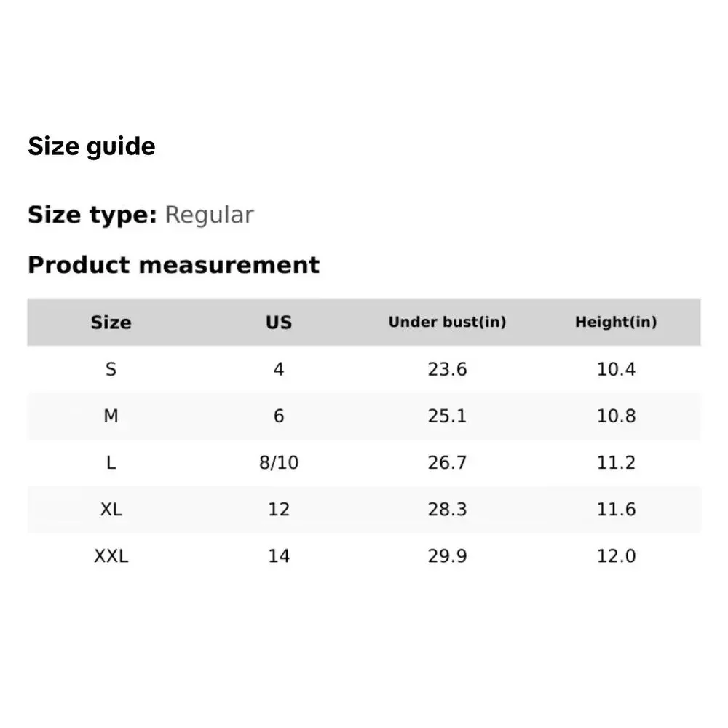Click the Regular size type label
The height and width of the screenshot is (728, 728).
tap(209, 215)
